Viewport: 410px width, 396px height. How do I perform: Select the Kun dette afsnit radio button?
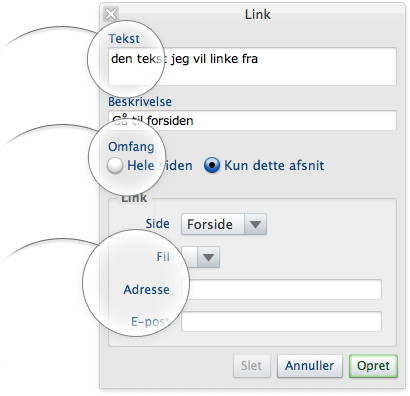(212, 166)
